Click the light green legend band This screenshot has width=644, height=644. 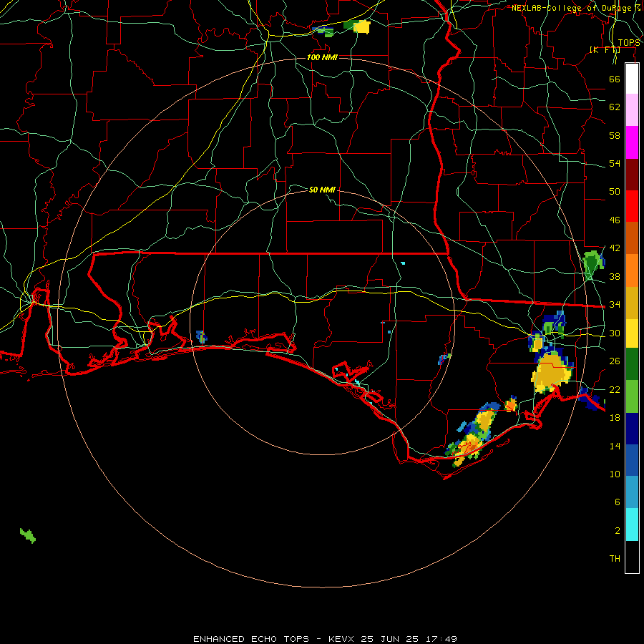click(632, 396)
